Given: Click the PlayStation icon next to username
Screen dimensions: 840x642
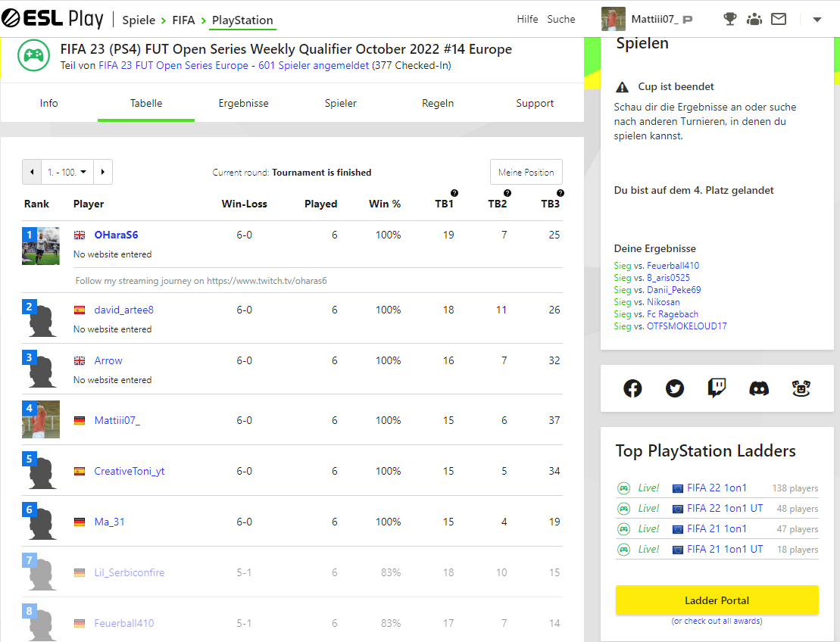Looking at the screenshot, I should pos(688,19).
